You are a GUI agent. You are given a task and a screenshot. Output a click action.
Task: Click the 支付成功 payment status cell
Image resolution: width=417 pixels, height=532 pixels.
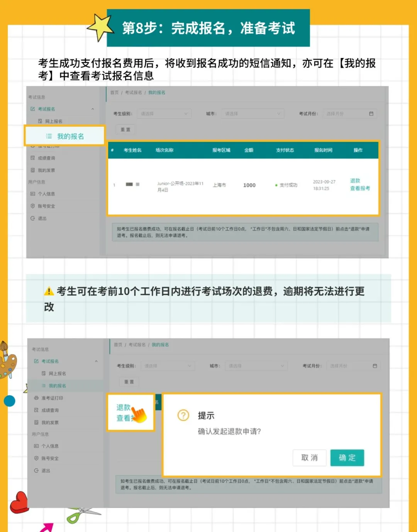pos(286,185)
